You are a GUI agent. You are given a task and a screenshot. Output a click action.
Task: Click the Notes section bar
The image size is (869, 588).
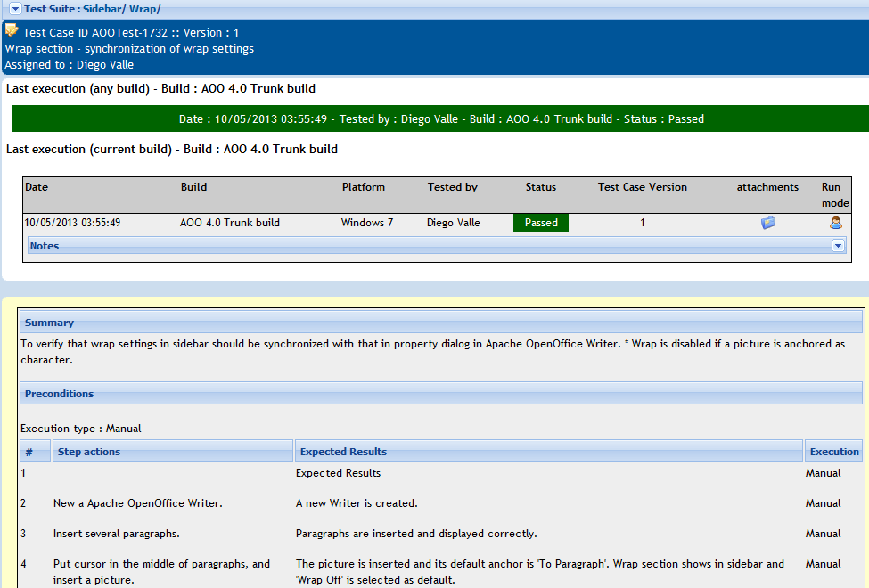437,246
